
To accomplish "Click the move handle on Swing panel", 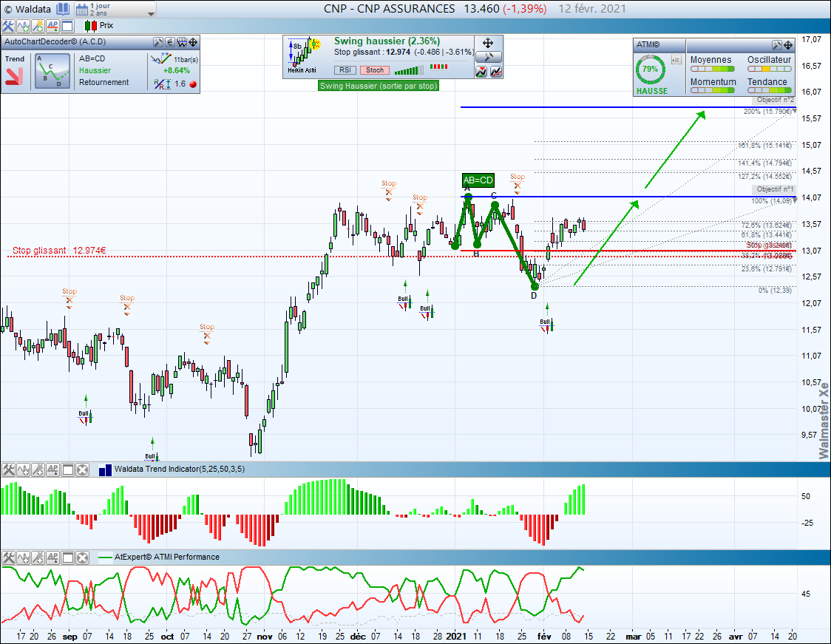I will (x=488, y=43).
